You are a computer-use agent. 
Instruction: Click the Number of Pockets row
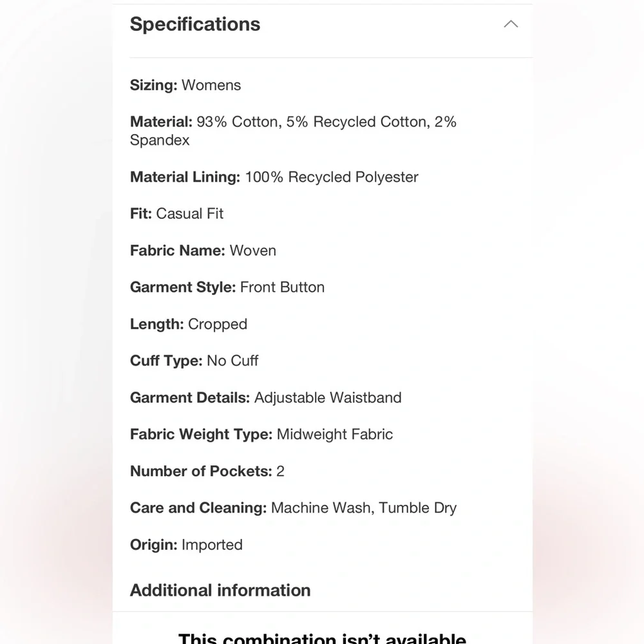[207, 471]
